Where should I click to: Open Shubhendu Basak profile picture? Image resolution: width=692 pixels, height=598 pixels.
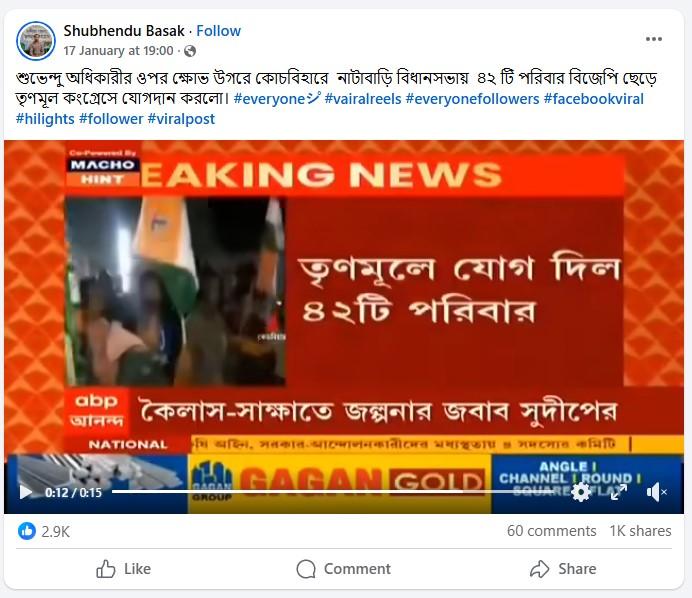click(36, 41)
